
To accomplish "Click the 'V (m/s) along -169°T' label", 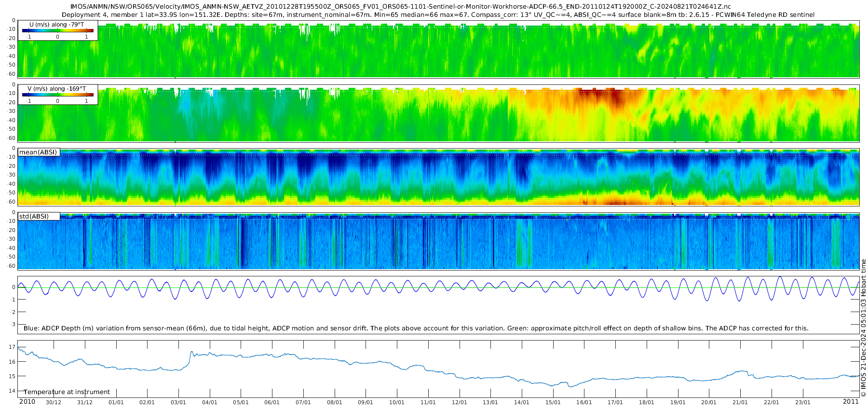I will coord(56,89).
